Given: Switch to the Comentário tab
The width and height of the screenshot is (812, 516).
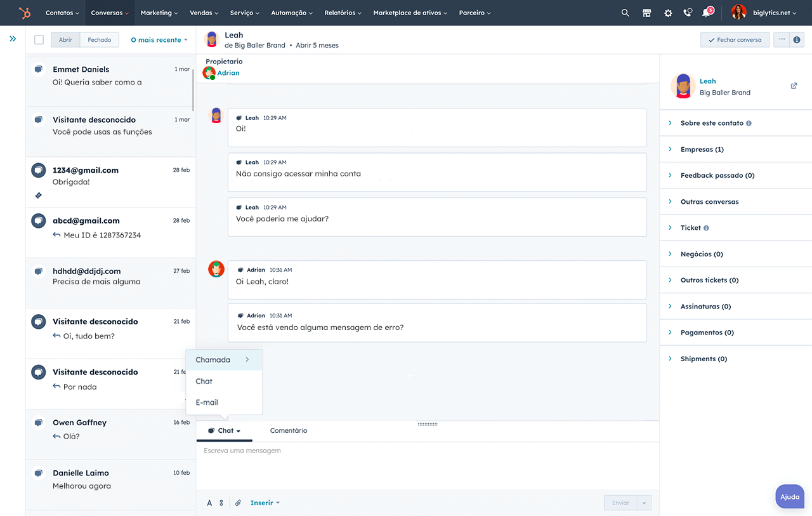Looking at the screenshot, I should click(x=289, y=430).
